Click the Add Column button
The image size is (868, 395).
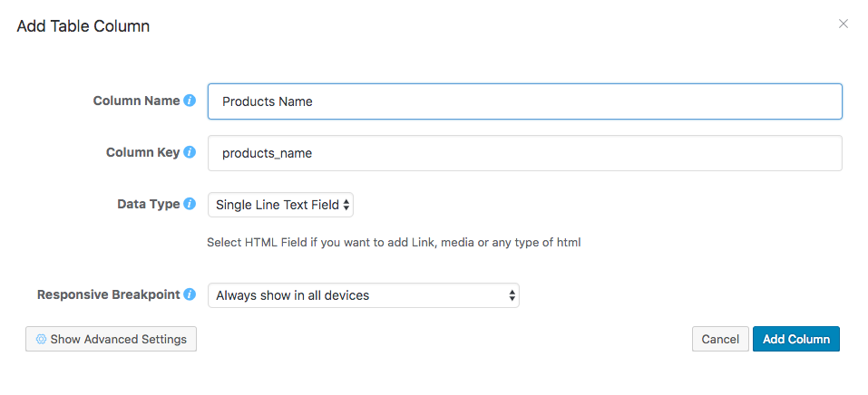coord(795,339)
